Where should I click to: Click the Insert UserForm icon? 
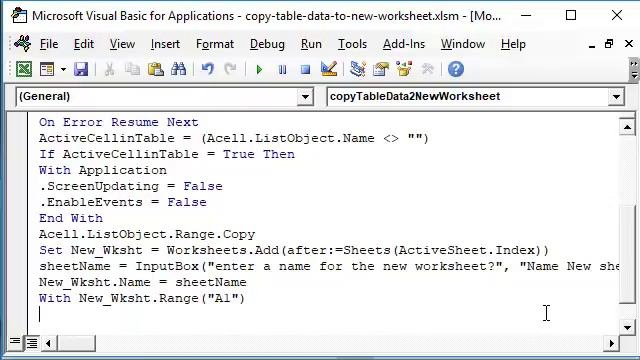click(47, 69)
